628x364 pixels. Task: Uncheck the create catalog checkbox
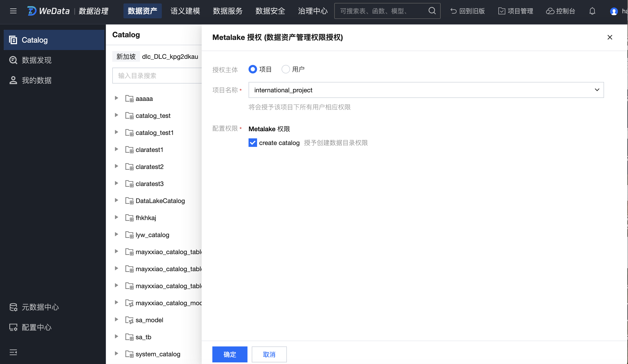point(253,143)
